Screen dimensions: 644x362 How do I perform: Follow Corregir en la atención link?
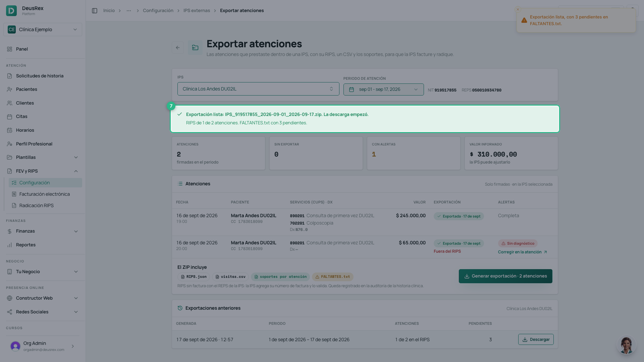[x=523, y=252]
